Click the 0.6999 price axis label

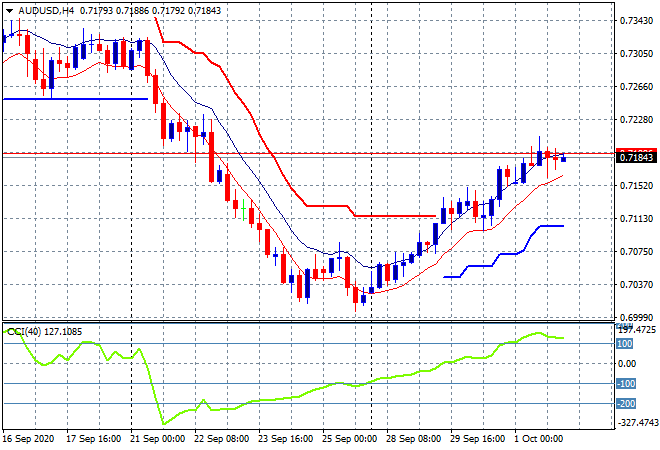pyautogui.click(x=635, y=317)
